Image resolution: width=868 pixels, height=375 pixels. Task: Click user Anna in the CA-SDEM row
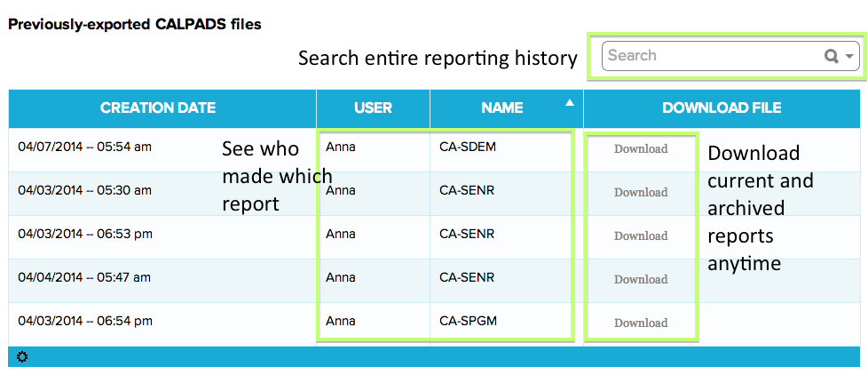[341, 147]
